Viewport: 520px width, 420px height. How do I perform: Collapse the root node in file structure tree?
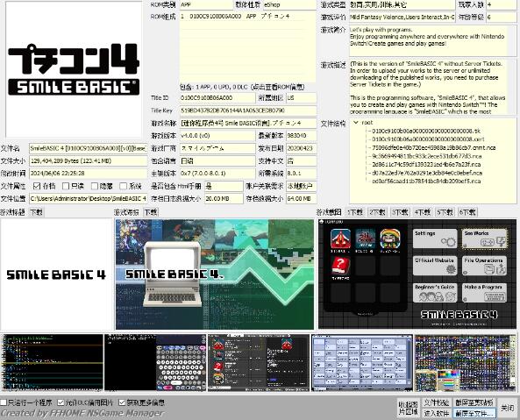(x=356, y=123)
